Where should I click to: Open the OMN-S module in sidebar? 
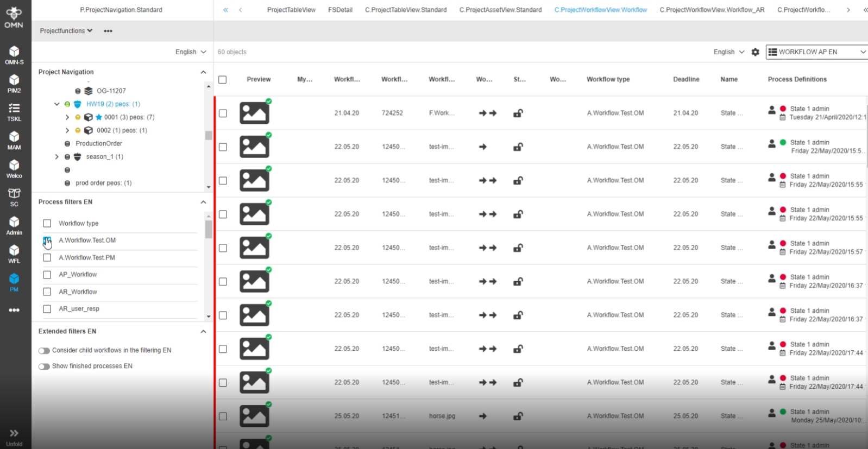[x=14, y=55]
